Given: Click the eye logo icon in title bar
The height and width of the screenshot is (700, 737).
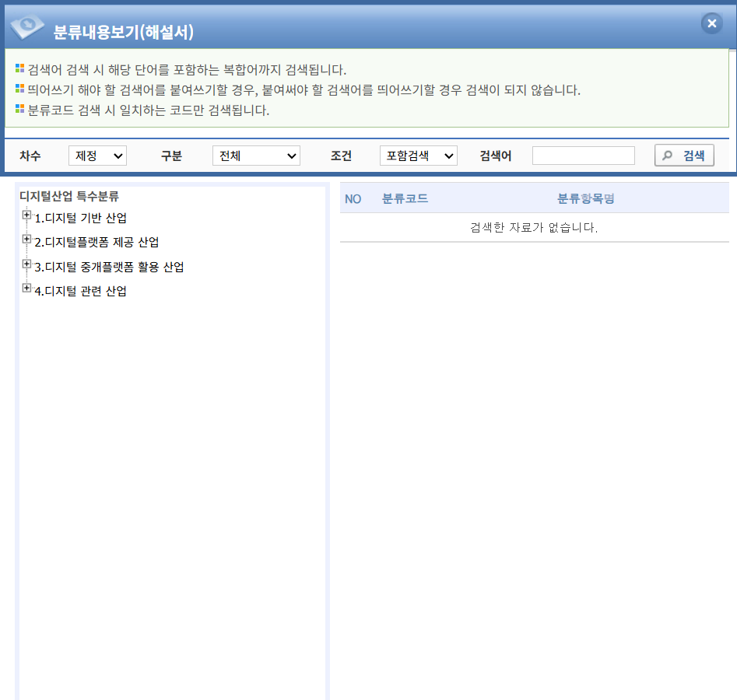Looking at the screenshot, I should pos(27,27).
